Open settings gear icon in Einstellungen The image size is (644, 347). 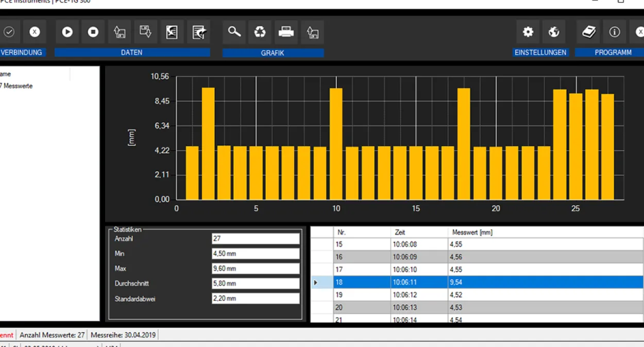point(528,32)
